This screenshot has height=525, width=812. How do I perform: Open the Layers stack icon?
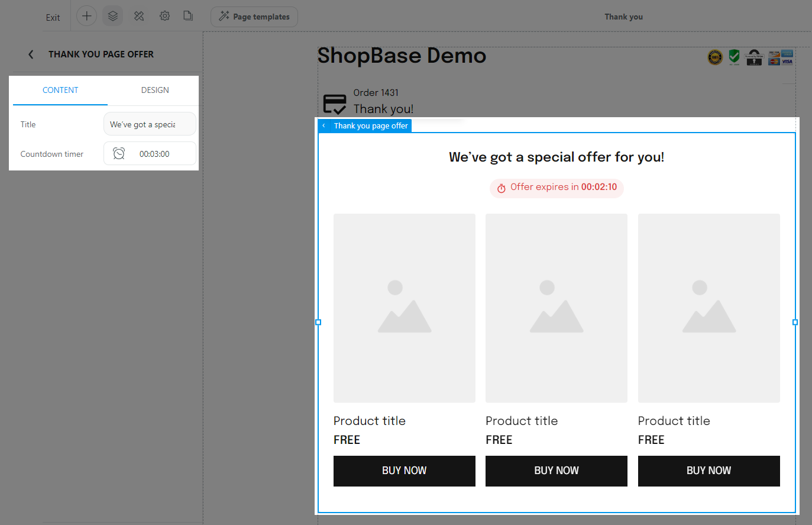112,16
